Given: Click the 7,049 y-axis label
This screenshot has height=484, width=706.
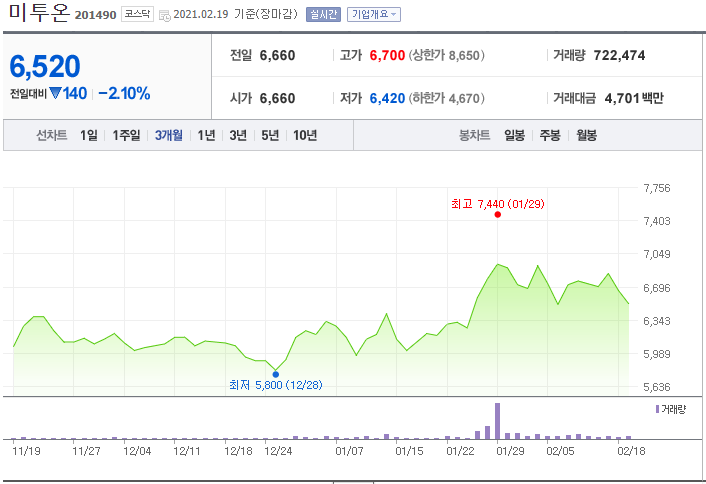Looking at the screenshot, I should point(657,254).
